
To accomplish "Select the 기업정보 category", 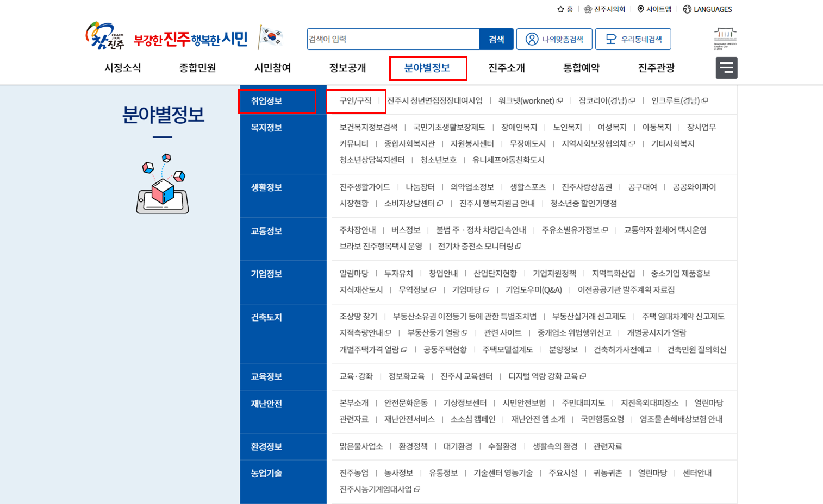I will 266,274.
